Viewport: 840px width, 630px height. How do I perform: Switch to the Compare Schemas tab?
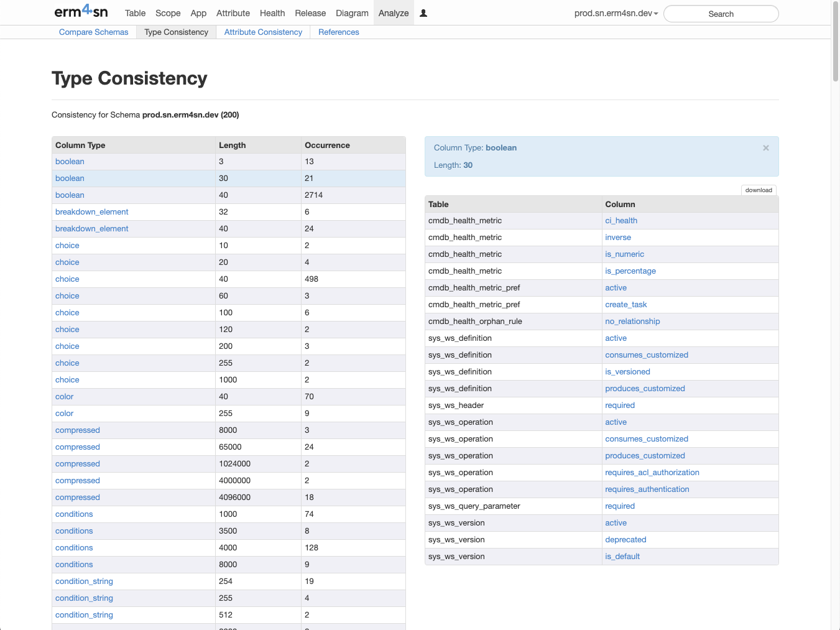coord(93,32)
